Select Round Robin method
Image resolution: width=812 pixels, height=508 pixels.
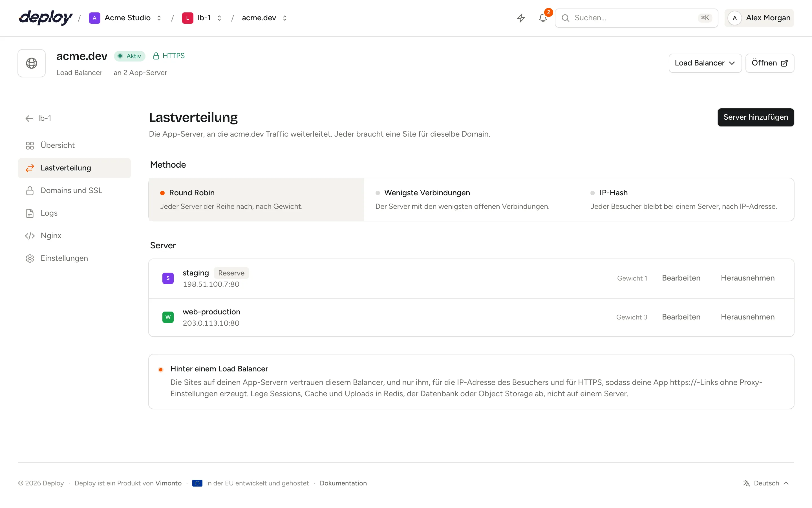click(256, 200)
